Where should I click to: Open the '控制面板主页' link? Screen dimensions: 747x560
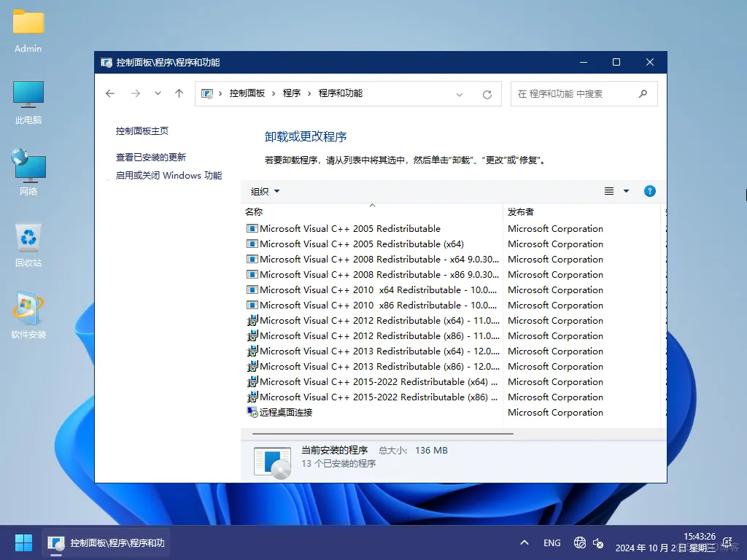[x=142, y=131]
